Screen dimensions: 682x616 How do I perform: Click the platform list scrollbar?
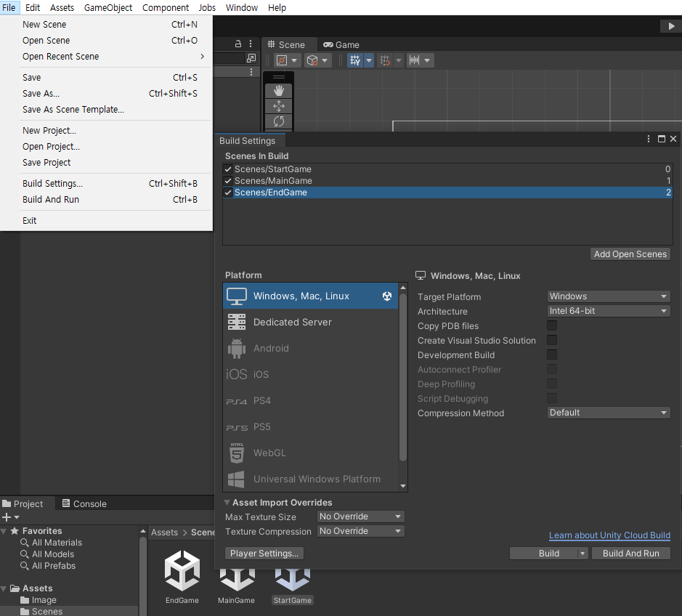(403, 377)
